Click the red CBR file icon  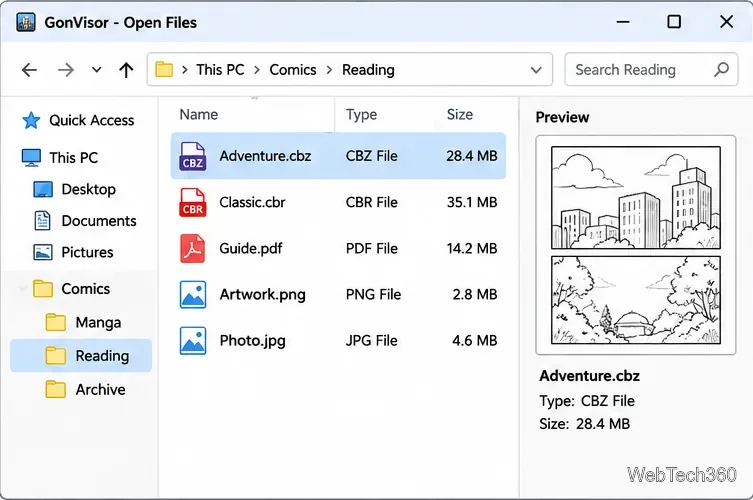point(193,202)
